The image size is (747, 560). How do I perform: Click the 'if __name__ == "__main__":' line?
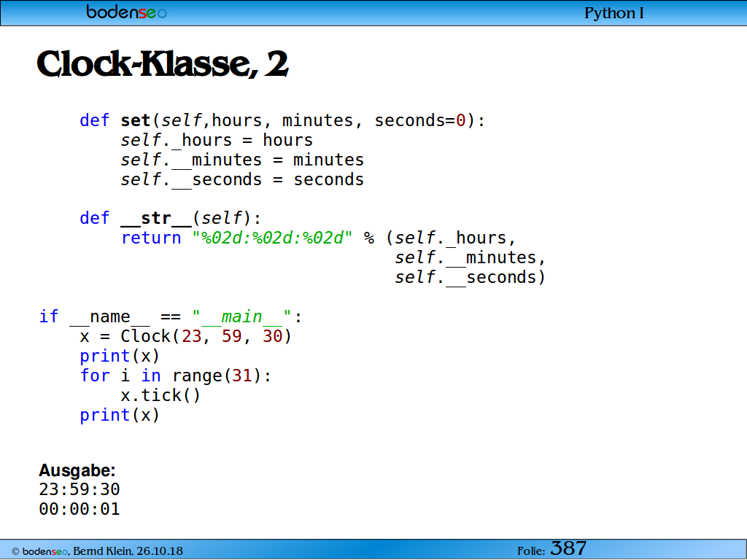coord(171,316)
